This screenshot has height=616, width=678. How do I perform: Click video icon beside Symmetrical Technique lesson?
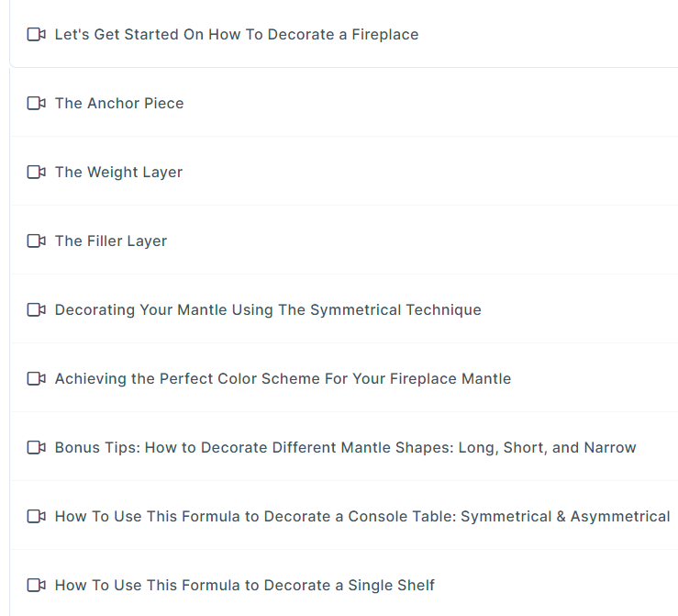[x=37, y=309]
